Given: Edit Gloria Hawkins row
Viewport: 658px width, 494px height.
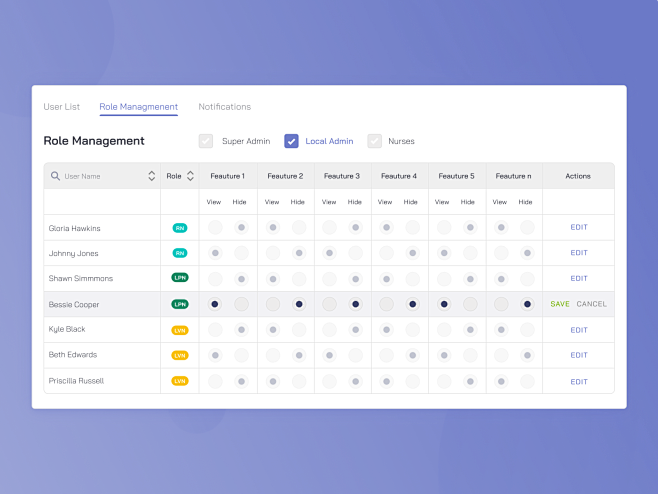Looking at the screenshot, I should pyautogui.click(x=579, y=227).
